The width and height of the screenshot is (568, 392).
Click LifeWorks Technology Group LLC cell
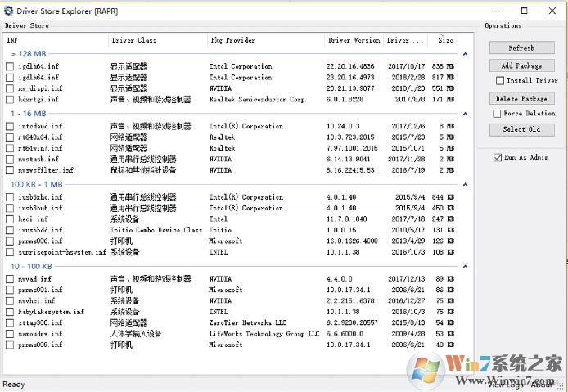click(x=264, y=334)
